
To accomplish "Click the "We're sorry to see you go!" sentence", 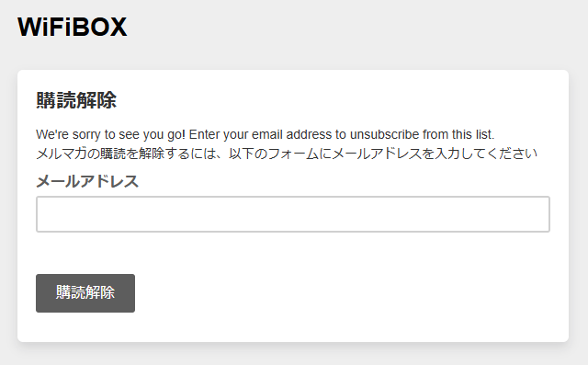I will click(110, 134).
